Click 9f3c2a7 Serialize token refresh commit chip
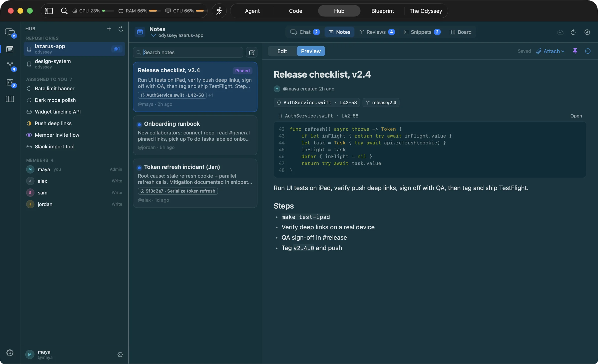This screenshot has width=598, height=364. pos(178,191)
